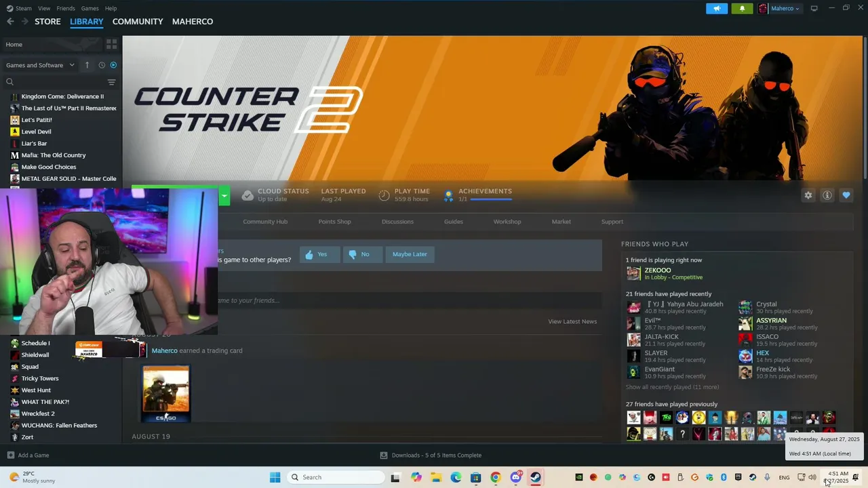The width and height of the screenshot is (868, 488).
Task: Open View Latest News link
Action: [572, 321]
